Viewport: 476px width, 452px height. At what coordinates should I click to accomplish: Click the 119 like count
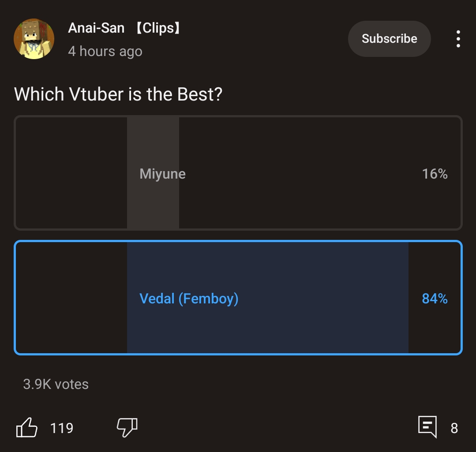tap(62, 428)
